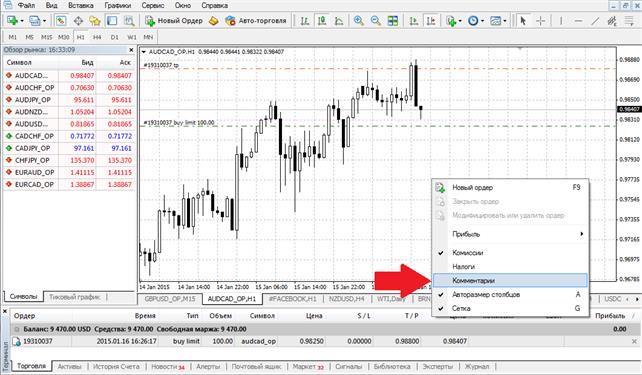Viewport: 642px width, 375px height.
Task: Click the Zoom Out magnifier icon
Action: tap(375, 20)
